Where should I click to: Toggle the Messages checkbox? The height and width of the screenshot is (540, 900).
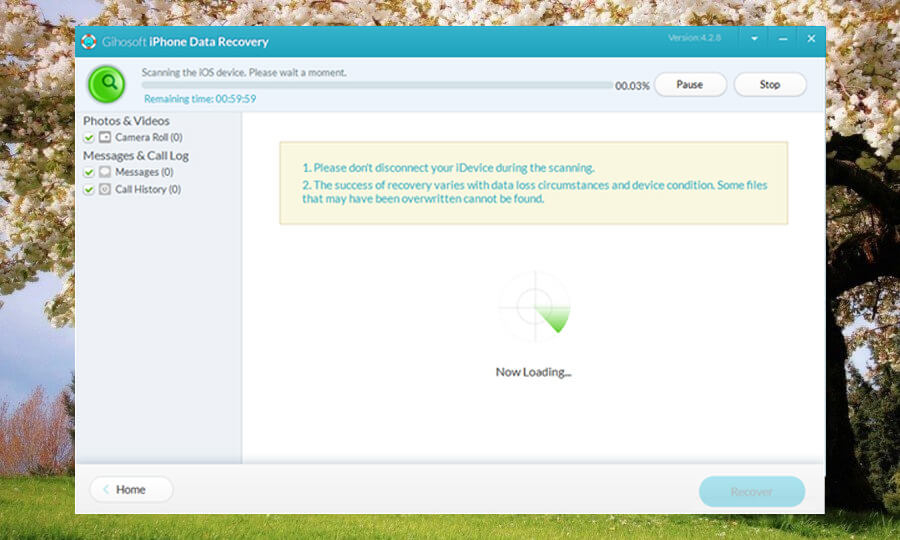[89, 172]
